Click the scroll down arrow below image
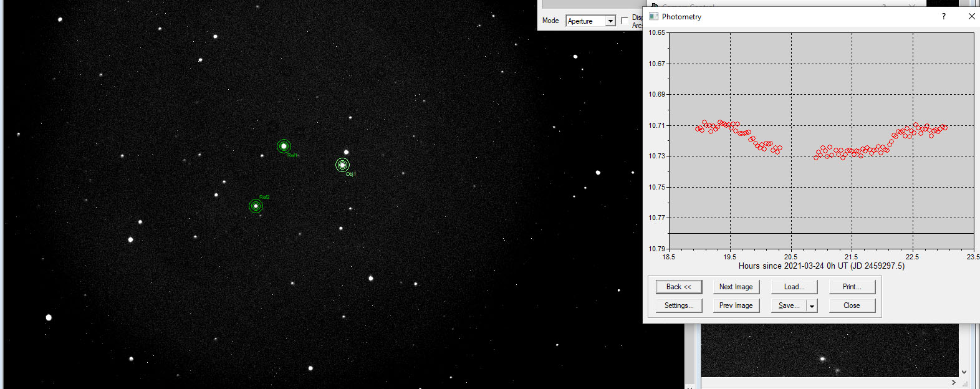The width and height of the screenshot is (980, 389). (x=964, y=372)
